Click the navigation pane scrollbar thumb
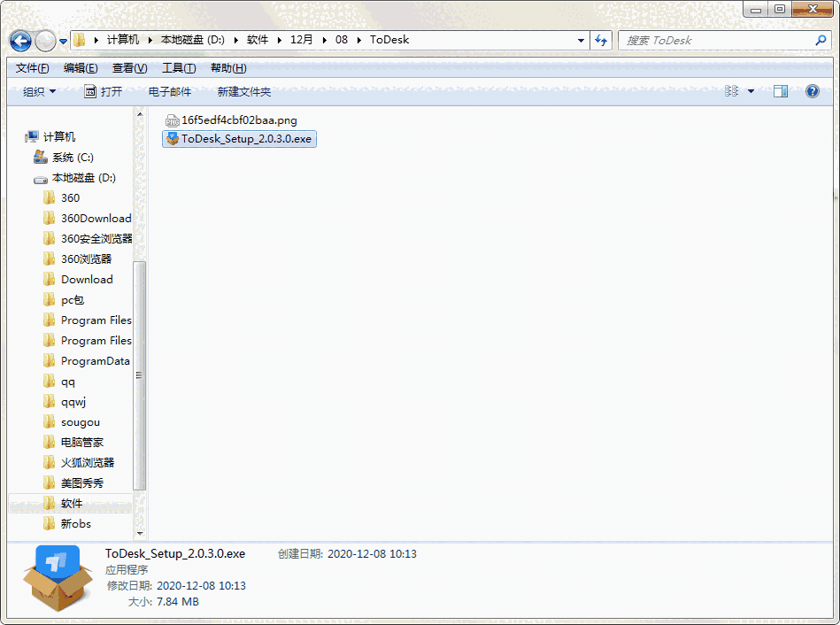The height and width of the screenshot is (625, 840). 139,375
